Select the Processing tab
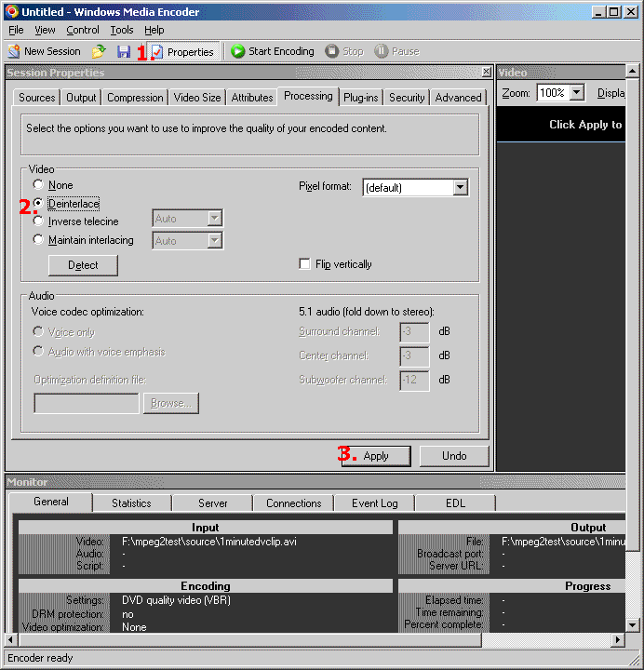The image size is (644, 670). pyautogui.click(x=308, y=96)
